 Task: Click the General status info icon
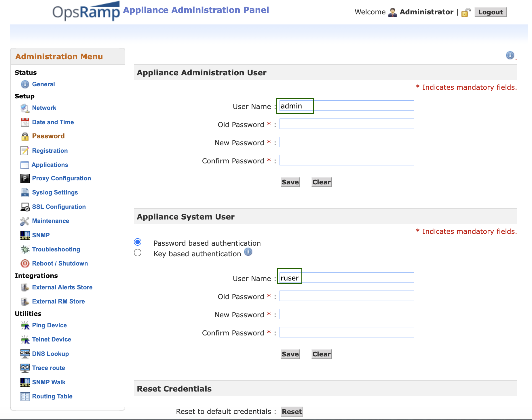[25, 84]
